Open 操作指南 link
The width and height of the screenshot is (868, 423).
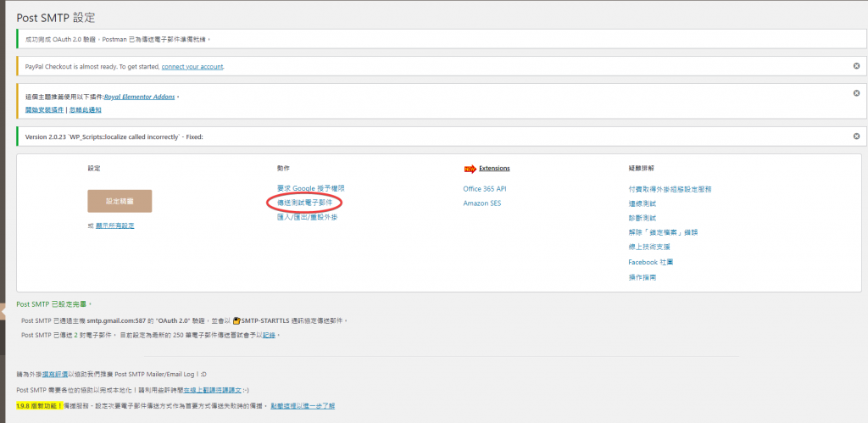[x=643, y=277]
